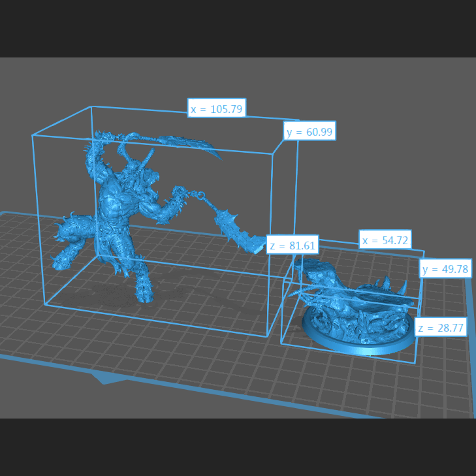Click the y = 49.78 dimension label
Viewport: 476px width, 476px height.
pos(445,269)
